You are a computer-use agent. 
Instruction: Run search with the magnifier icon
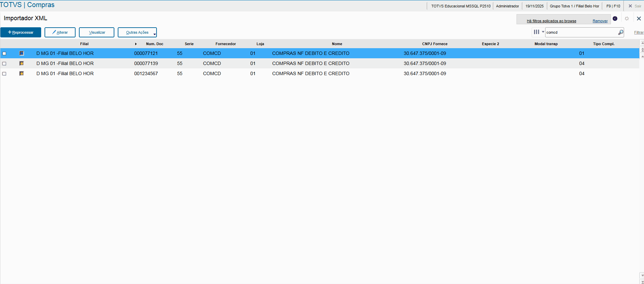(620, 32)
